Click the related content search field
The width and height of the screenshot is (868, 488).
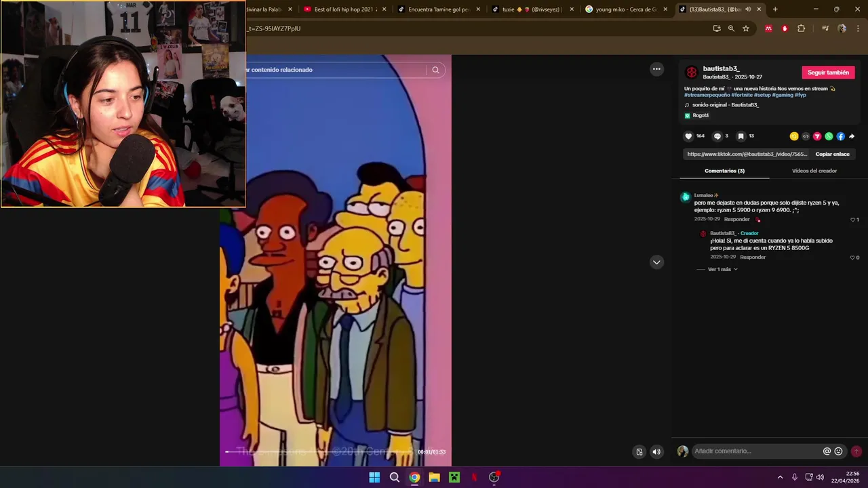(x=336, y=70)
